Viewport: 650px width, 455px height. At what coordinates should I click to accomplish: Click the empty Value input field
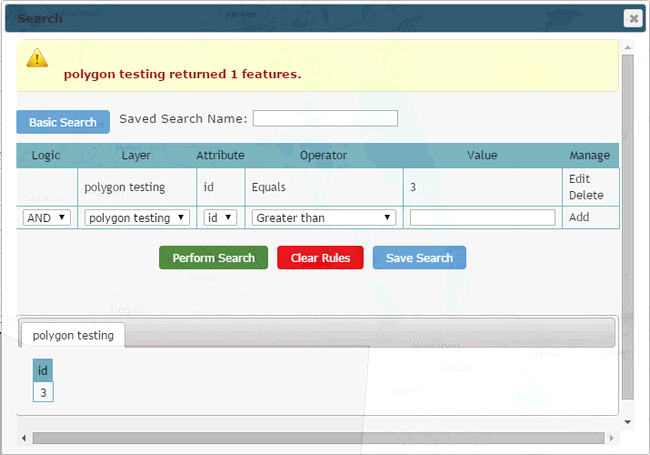click(482, 217)
